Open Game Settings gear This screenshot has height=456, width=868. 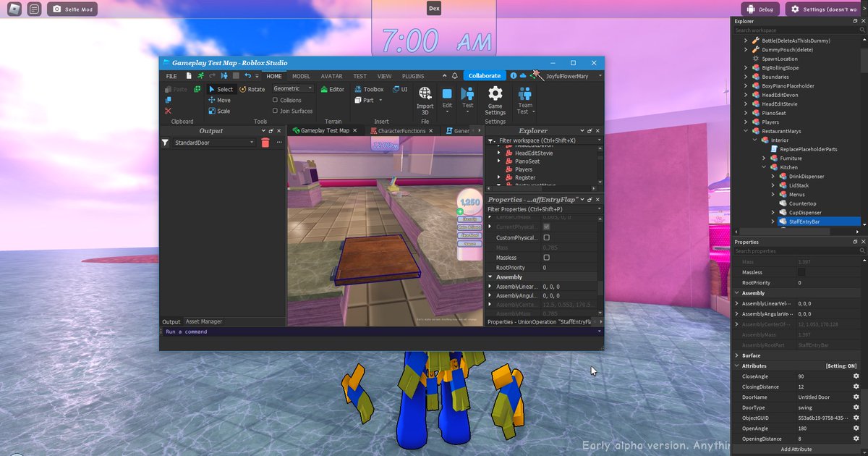pos(495,93)
